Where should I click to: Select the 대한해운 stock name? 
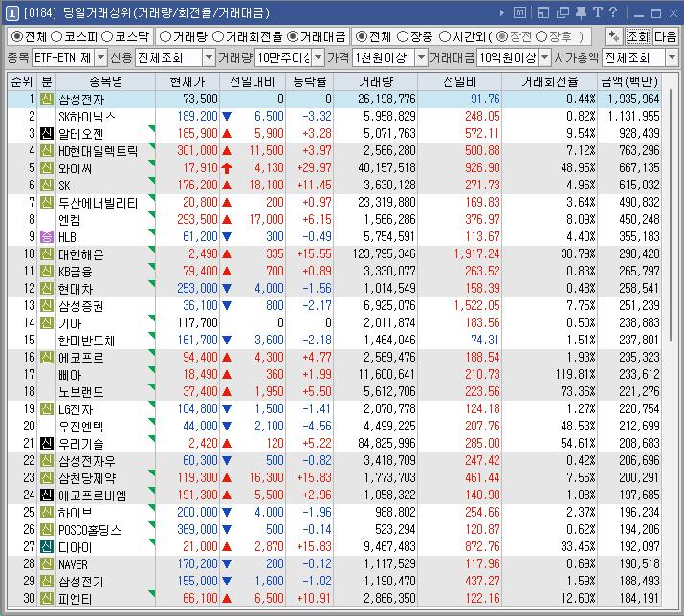point(81,253)
